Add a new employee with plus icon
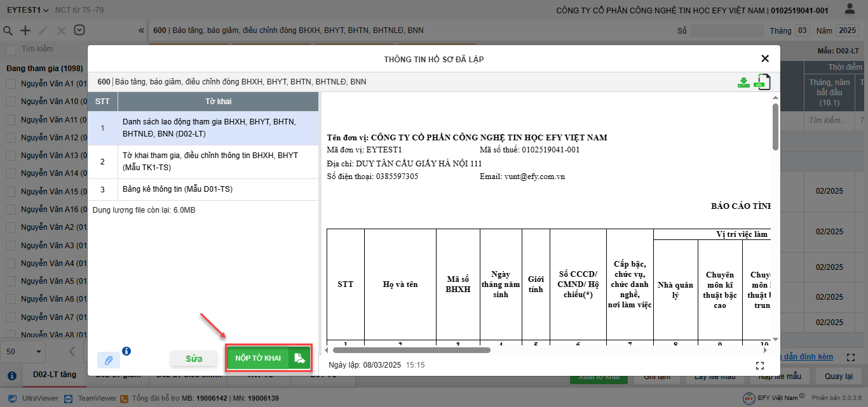This screenshot has height=407, width=868. coord(25,30)
